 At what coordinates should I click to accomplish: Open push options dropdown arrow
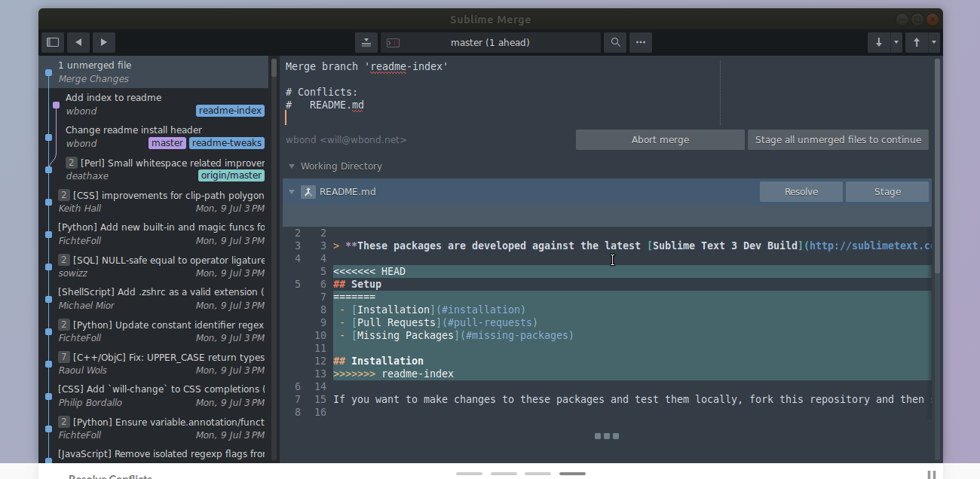click(934, 42)
